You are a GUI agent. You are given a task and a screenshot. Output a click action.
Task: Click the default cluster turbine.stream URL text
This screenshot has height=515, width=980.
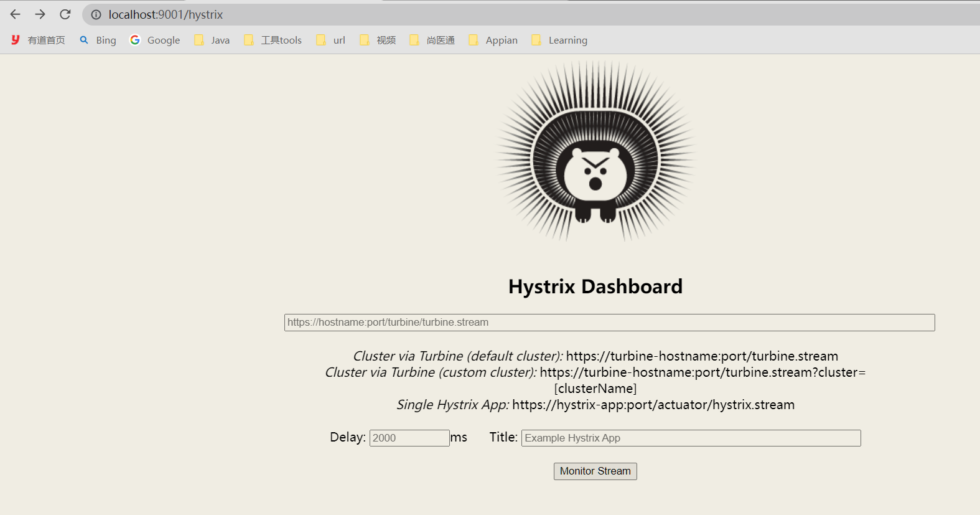tap(702, 356)
